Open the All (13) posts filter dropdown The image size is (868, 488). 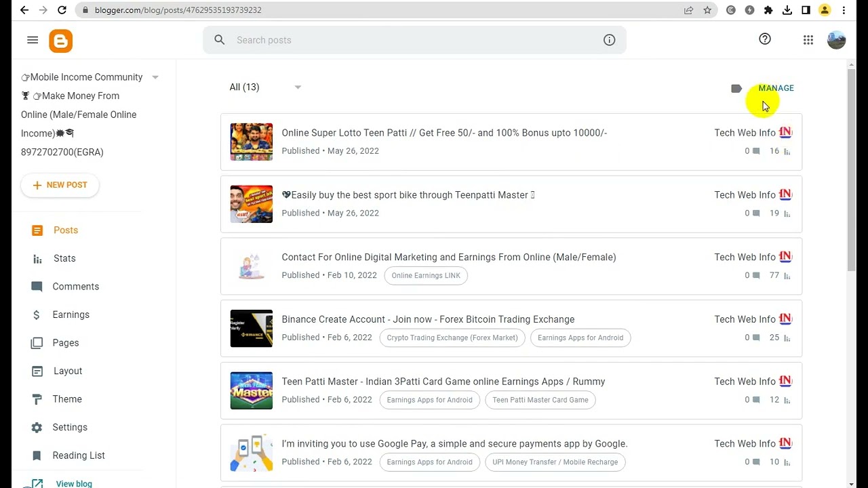(x=265, y=87)
